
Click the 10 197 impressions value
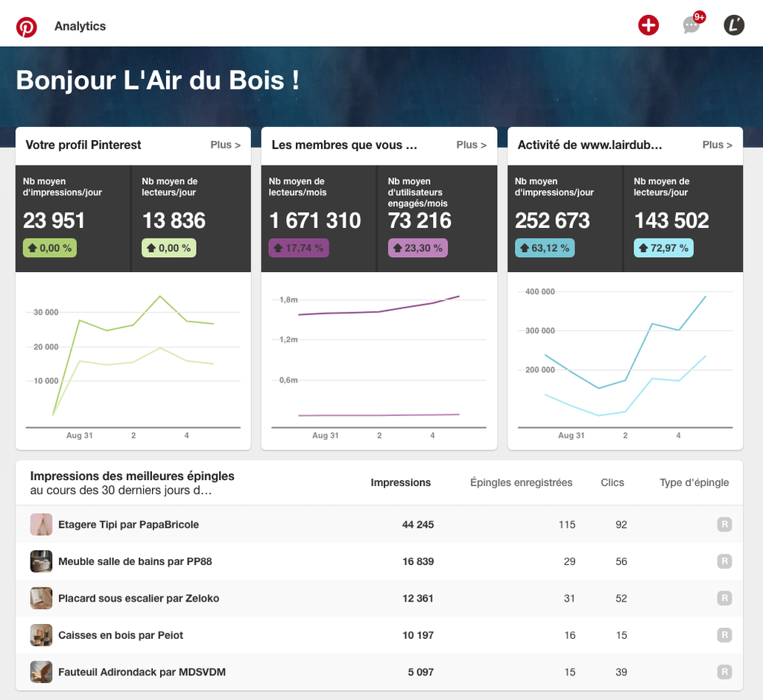[x=418, y=634]
